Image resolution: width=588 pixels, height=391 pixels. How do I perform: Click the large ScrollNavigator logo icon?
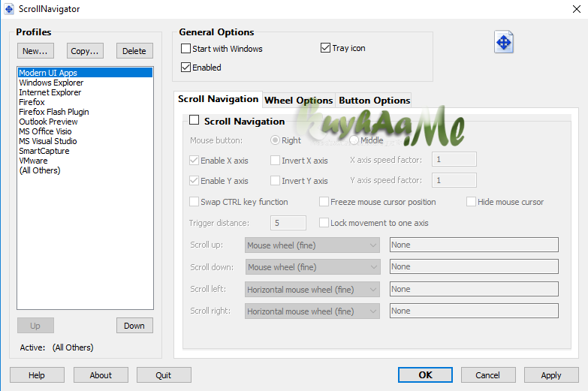[x=504, y=42]
